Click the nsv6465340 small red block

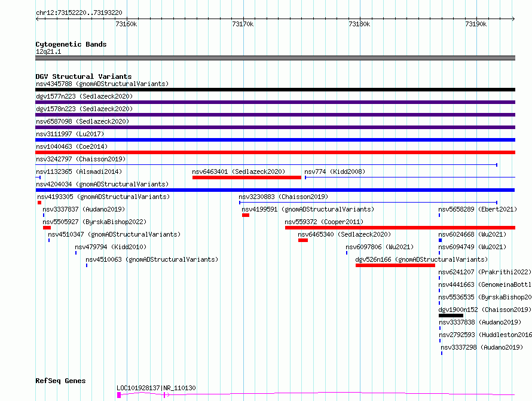pyautogui.click(x=303, y=240)
